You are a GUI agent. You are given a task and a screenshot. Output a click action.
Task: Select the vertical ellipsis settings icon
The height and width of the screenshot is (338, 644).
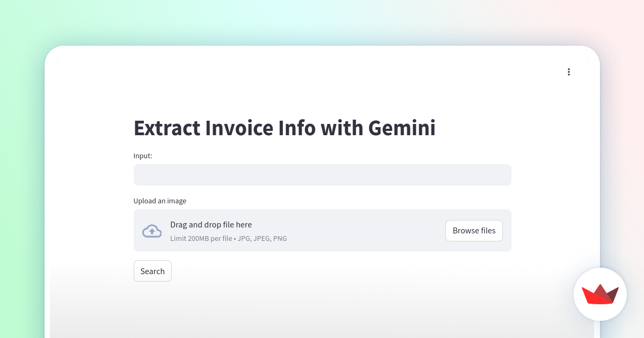pyautogui.click(x=569, y=71)
